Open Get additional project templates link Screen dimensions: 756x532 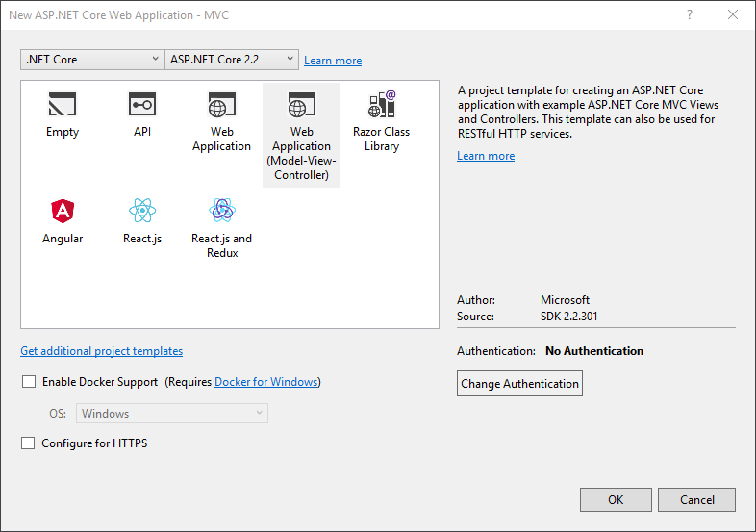pos(101,350)
